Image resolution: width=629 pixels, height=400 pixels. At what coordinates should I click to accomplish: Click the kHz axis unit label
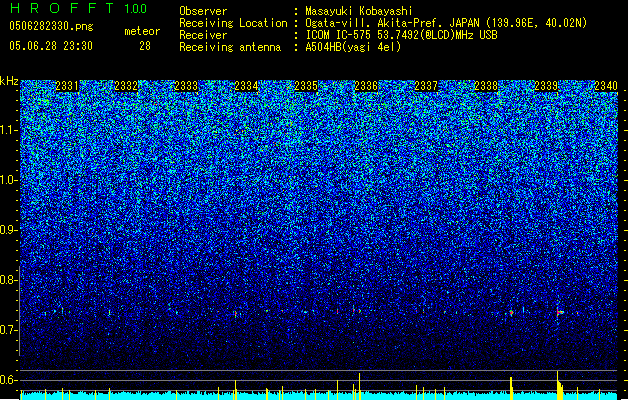[x=9, y=81]
